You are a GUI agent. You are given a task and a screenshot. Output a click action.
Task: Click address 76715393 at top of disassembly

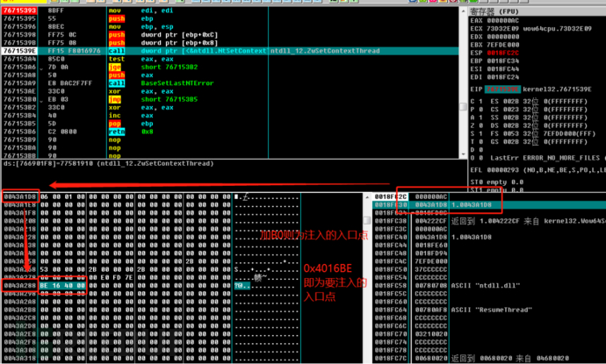tap(19, 10)
